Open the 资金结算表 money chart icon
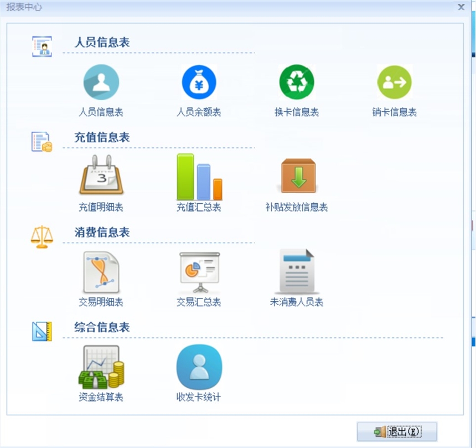This screenshot has height=448, width=476. pyautogui.click(x=101, y=367)
